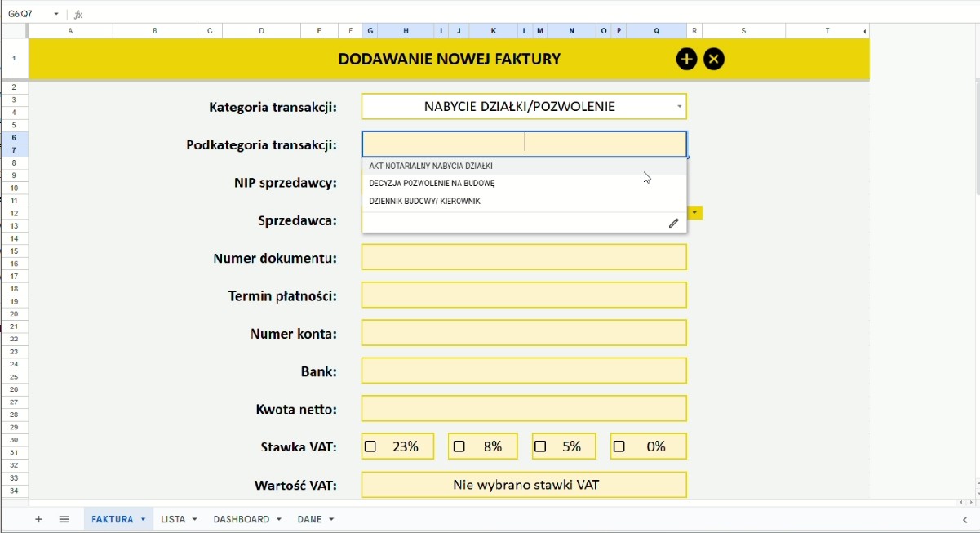Select column K header
Viewport: 980px width, 533px height.
point(493,31)
